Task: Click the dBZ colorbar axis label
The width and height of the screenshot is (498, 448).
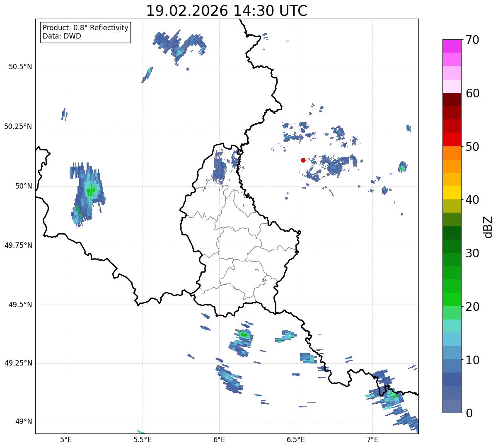Action: (488, 226)
